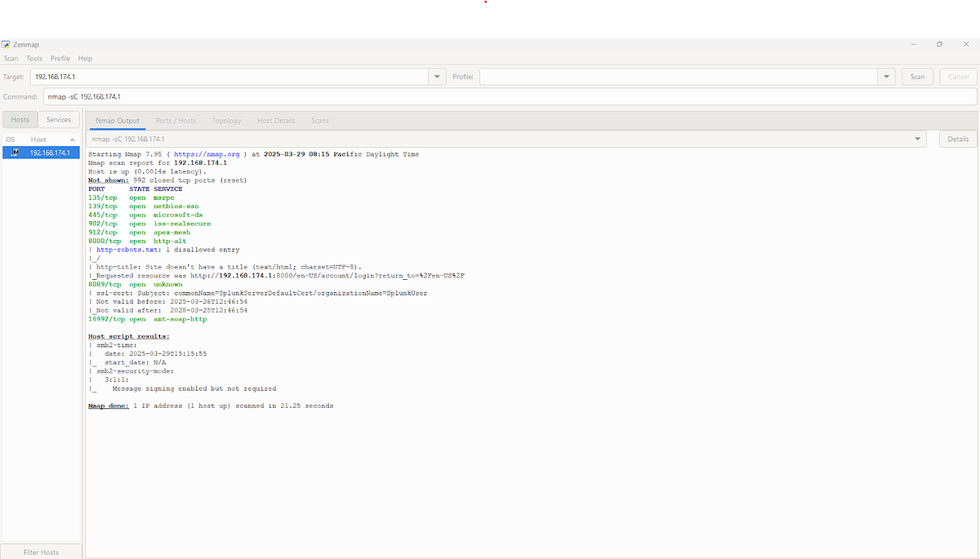Open the scan output history dropdown
This screenshot has width=980, height=559.
point(917,139)
